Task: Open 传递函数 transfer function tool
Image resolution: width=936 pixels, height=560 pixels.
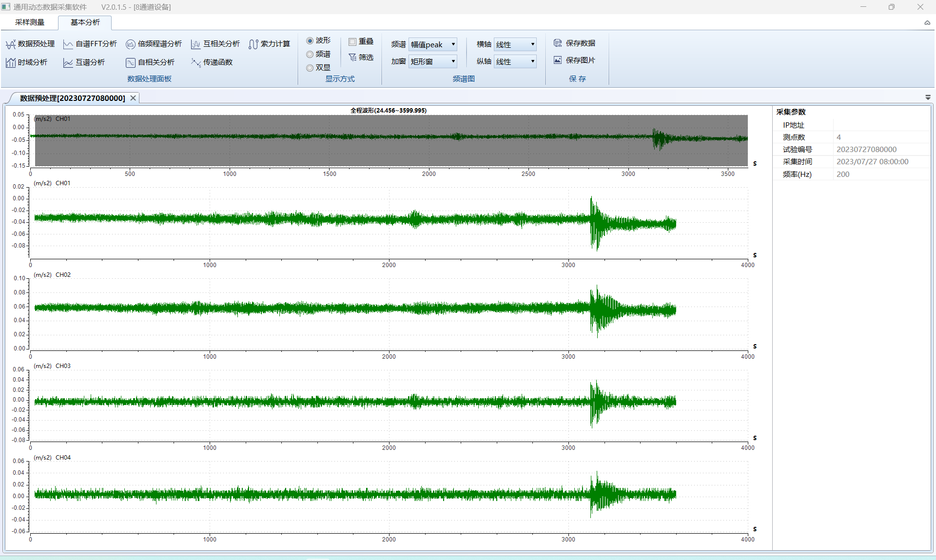Action: (212, 62)
